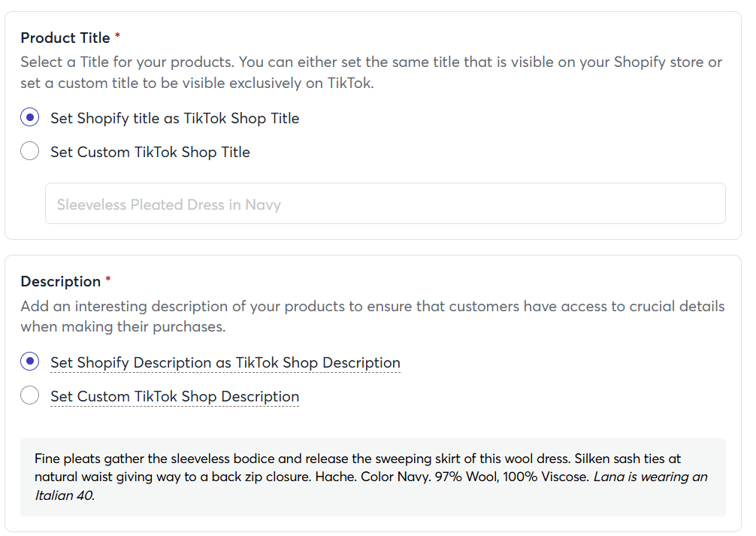Enable Shopify Description as TikTok Shop Description radio

click(30, 362)
